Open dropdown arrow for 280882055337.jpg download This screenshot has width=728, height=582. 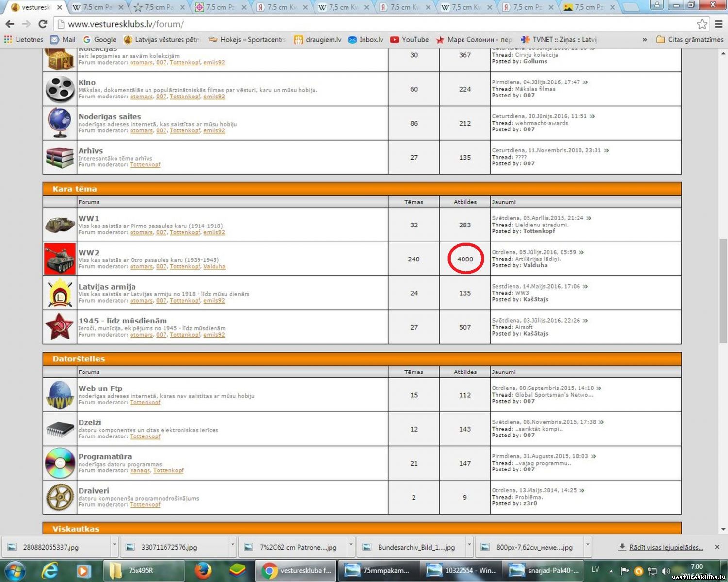tap(115, 545)
